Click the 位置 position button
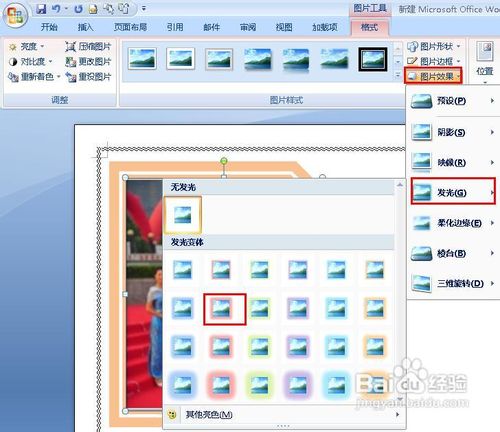This screenshot has height=432, width=500. click(x=485, y=63)
